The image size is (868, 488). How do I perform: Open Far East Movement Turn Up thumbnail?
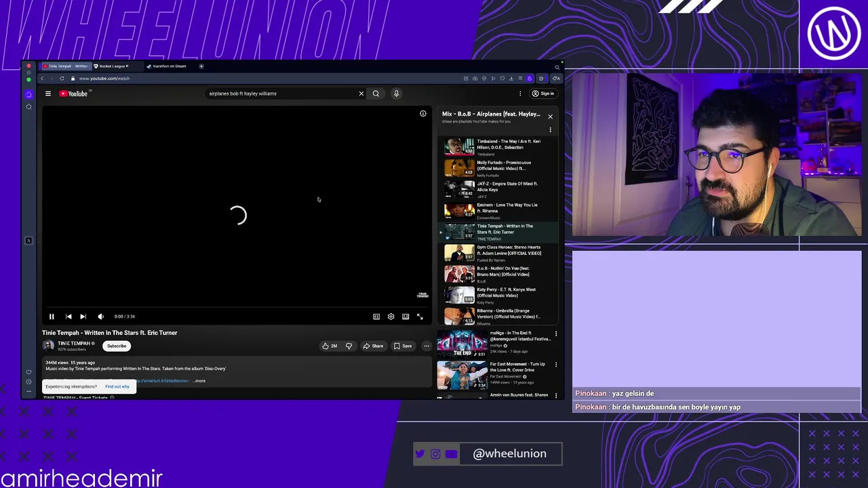click(x=461, y=375)
